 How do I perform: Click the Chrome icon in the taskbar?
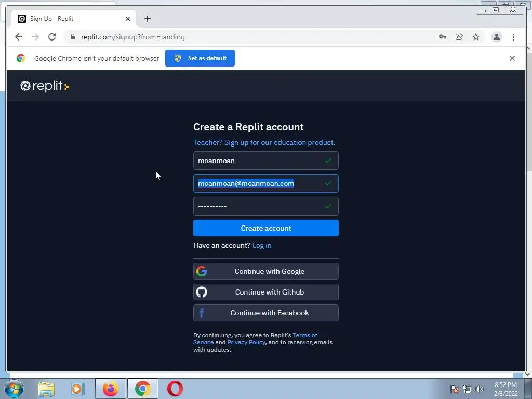point(142,389)
